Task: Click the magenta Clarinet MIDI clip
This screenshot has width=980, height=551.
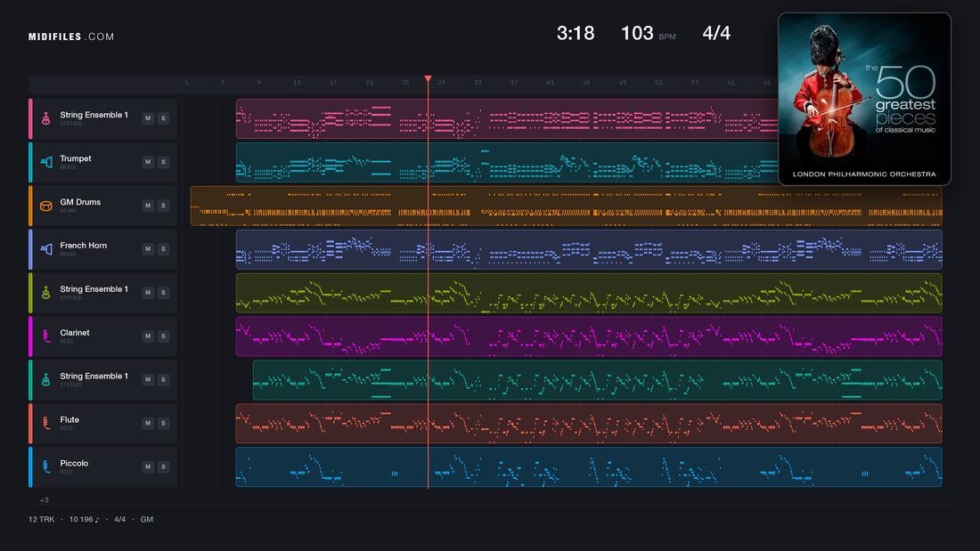Action: (589, 336)
